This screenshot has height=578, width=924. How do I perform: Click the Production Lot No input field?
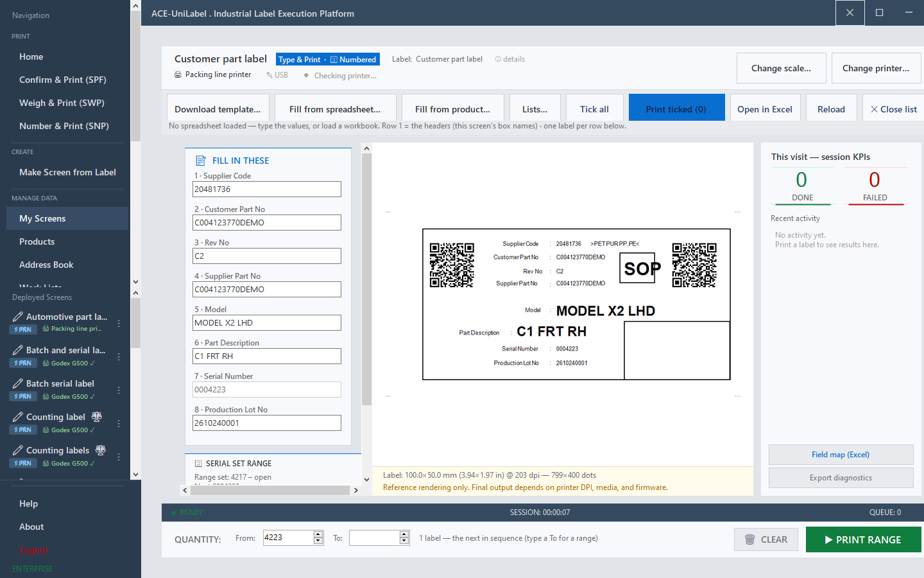[267, 423]
